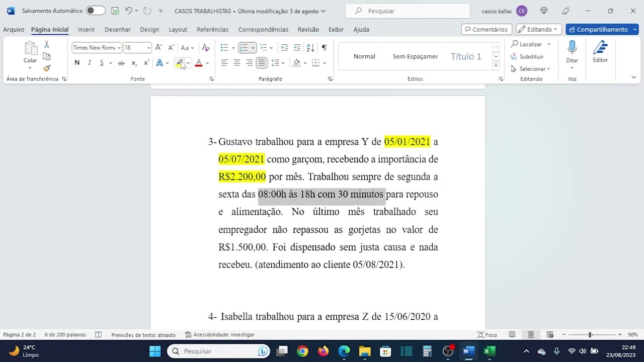The width and height of the screenshot is (644, 362).
Task: Click the Comentários button
Action: (x=487, y=30)
